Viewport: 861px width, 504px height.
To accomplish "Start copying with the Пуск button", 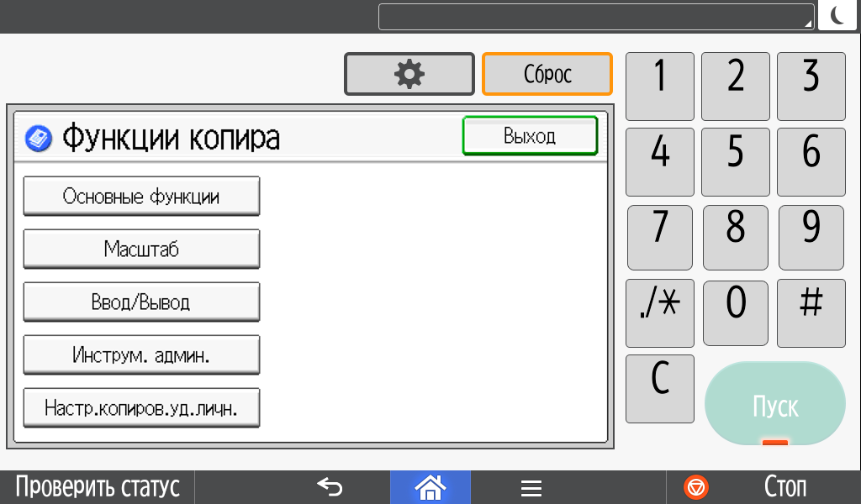I will click(x=774, y=404).
